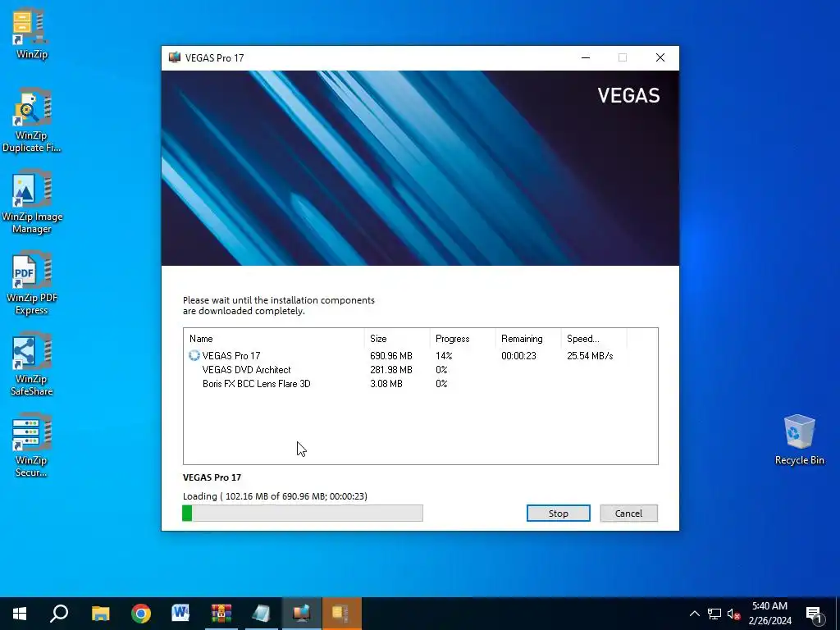Close the VEGAS Pro 17 window

[660, 57]
